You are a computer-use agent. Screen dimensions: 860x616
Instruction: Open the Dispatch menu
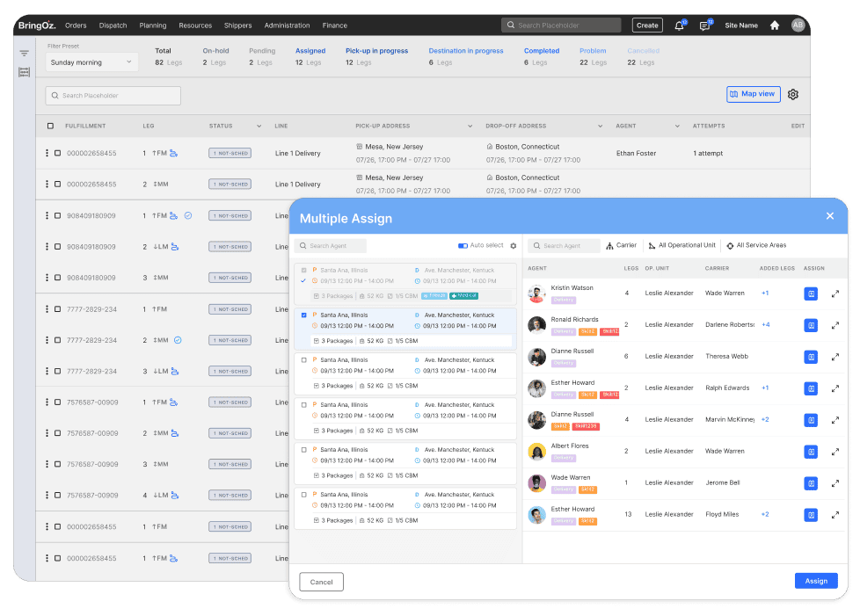[113, 25]
